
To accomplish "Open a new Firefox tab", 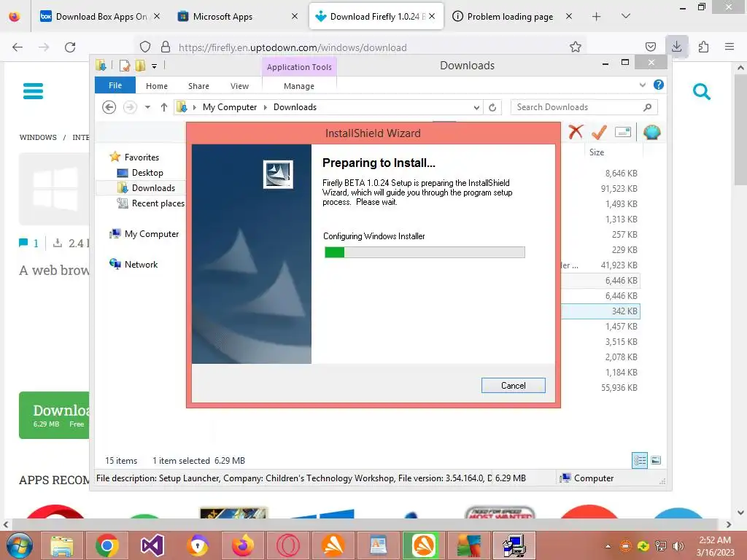I will [596, 17].
